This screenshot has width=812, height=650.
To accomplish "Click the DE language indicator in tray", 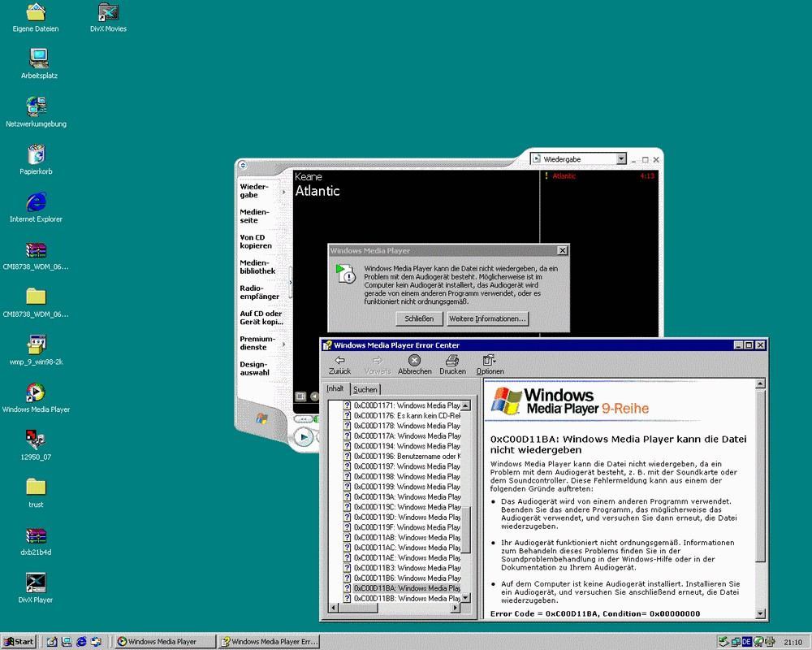I will point(747,642).
